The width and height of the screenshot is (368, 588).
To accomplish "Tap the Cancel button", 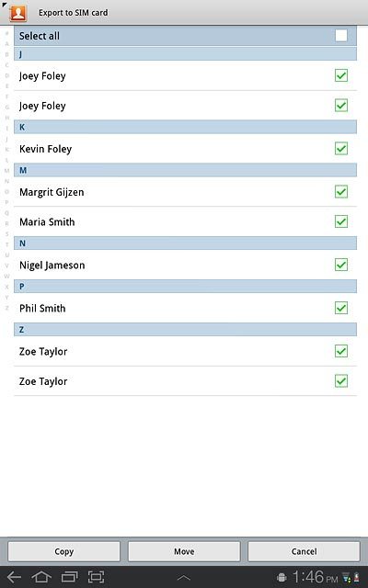I will pos(304,551).
